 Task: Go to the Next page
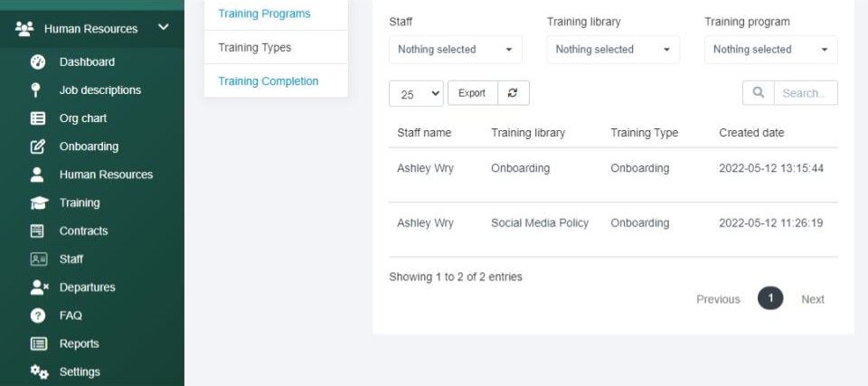812,299
